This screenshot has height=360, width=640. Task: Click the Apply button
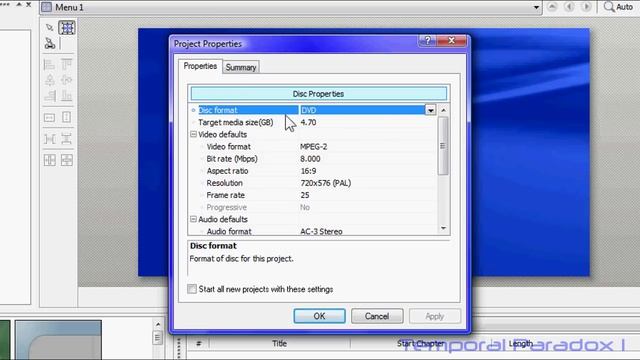point(435,316)
